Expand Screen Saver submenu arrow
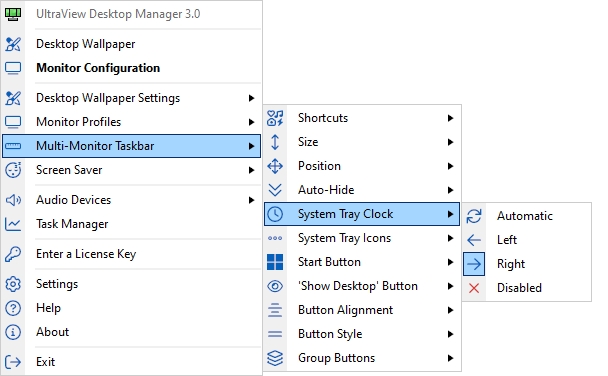 (x=251, y=170)
